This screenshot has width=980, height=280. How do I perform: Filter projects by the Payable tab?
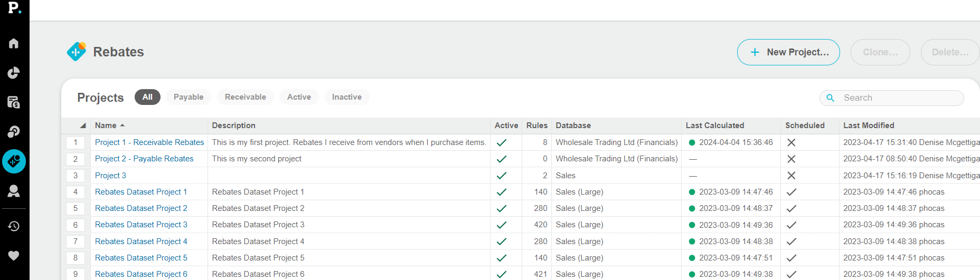click(x=189, y=97)
